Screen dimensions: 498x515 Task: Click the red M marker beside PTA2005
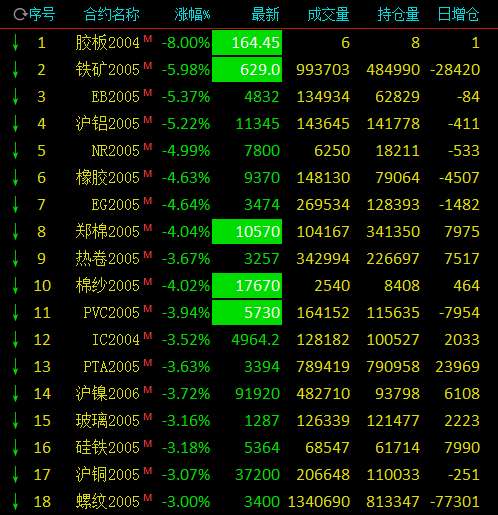tap(148, 363)
